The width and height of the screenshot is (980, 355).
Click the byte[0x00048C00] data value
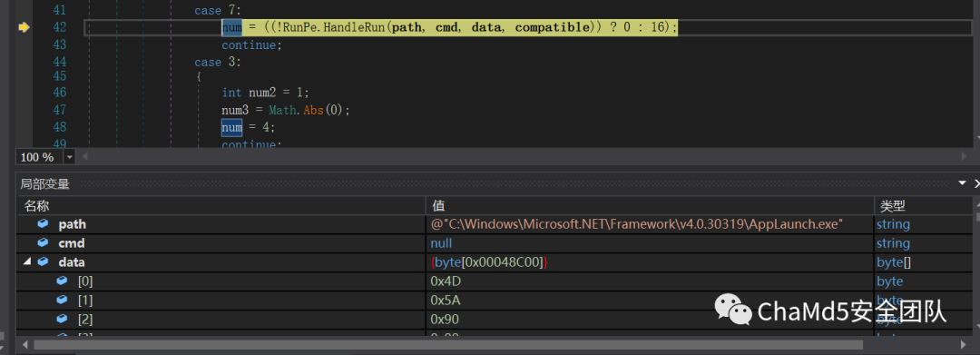(x=489, y=261)
